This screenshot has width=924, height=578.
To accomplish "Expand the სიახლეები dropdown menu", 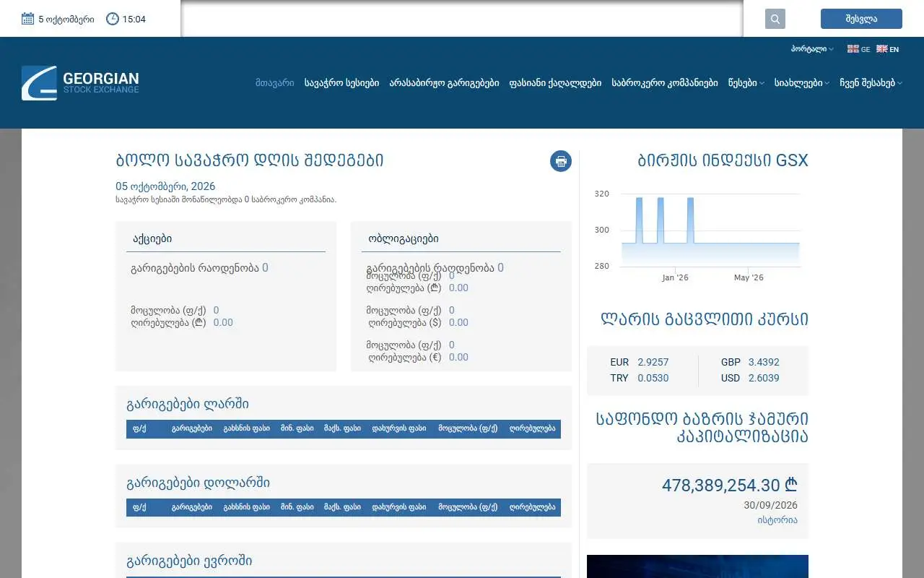I will (x=801, y=83).
